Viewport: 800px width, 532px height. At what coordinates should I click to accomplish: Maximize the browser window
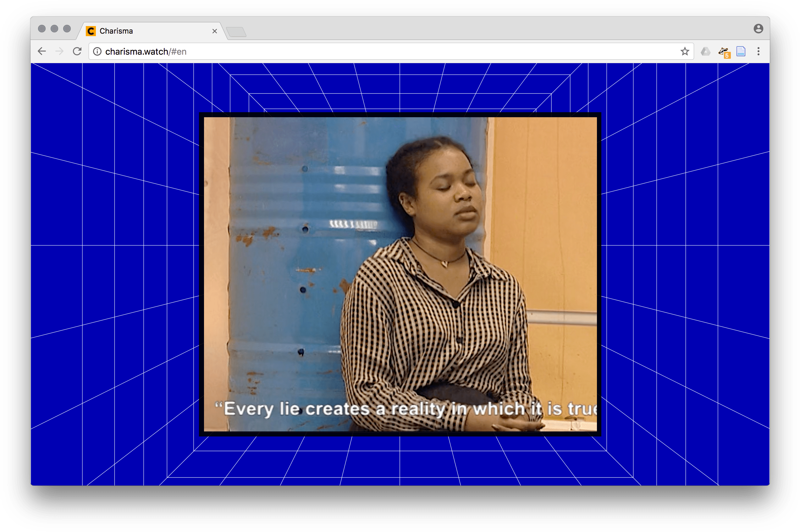click(x=67, y=29)
